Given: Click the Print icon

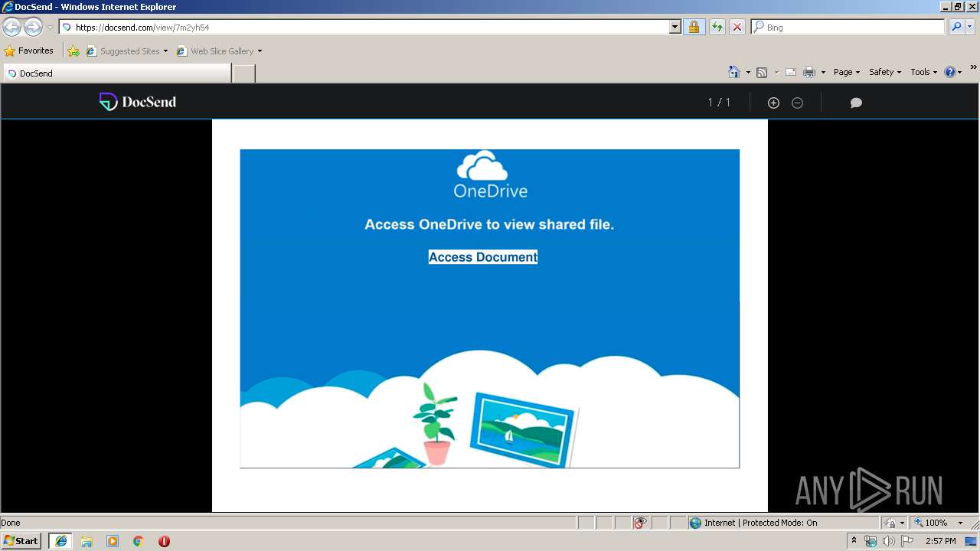Looking at the screenshot, I should [x=809, y=72].
